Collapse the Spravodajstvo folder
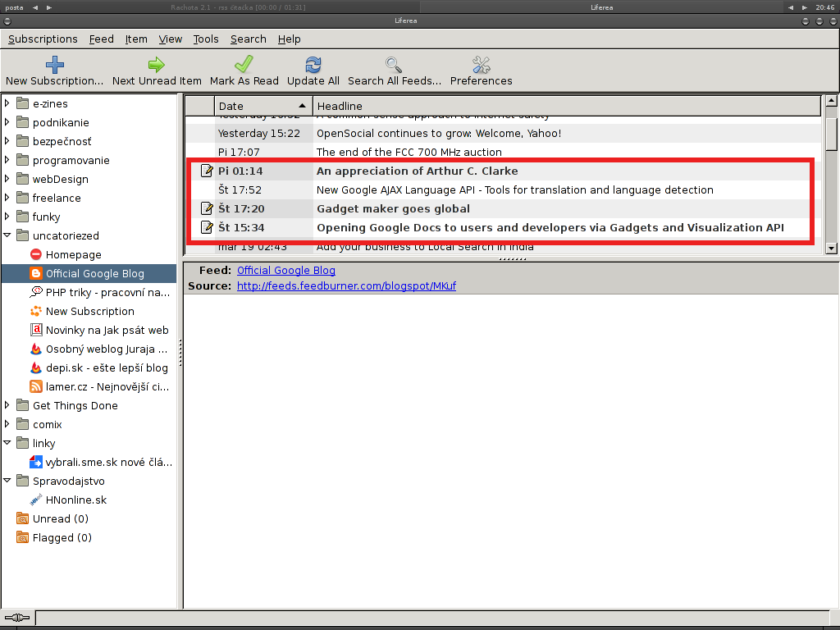Viewport: 840px width, 630px height. (7, 481)
